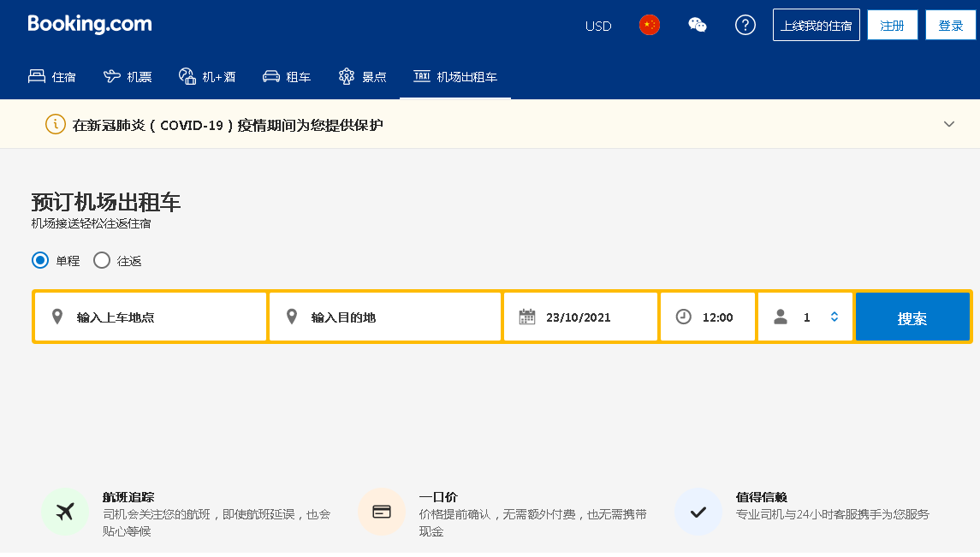Open the WeChat icon in header
Screen dimensions: 980x557
[697, 25]
